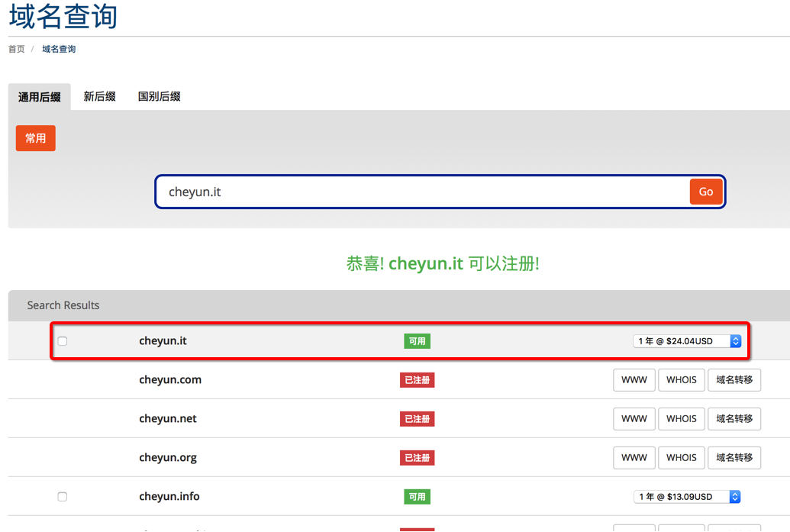Click 域名转移 for cheyun.com
The width and height of the screenshot is (790, 532).
tap(734, 380)
